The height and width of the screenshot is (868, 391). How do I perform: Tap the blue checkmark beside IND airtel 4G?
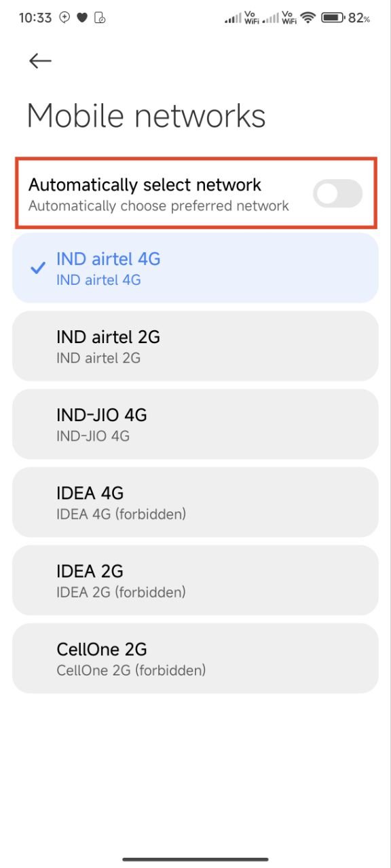tap(37, 269)
